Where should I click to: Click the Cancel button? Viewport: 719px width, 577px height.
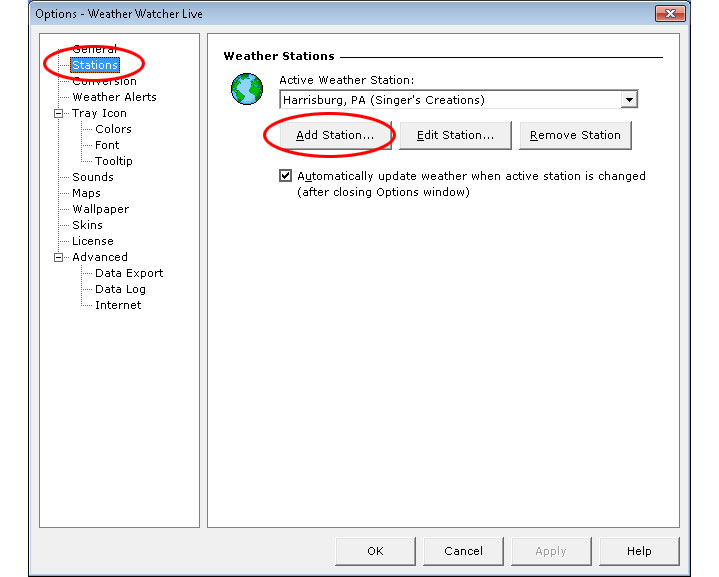pos(463,551)
